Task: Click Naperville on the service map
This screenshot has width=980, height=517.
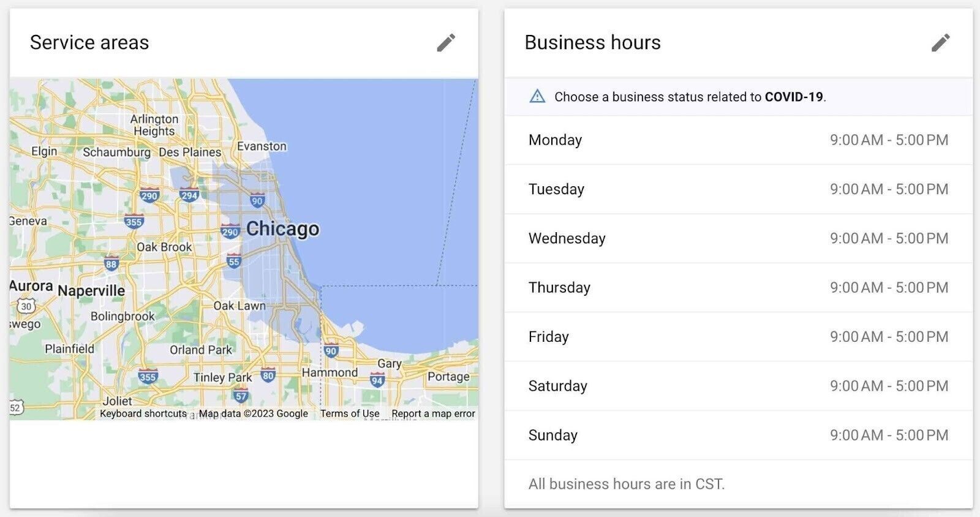Action: 91,290
